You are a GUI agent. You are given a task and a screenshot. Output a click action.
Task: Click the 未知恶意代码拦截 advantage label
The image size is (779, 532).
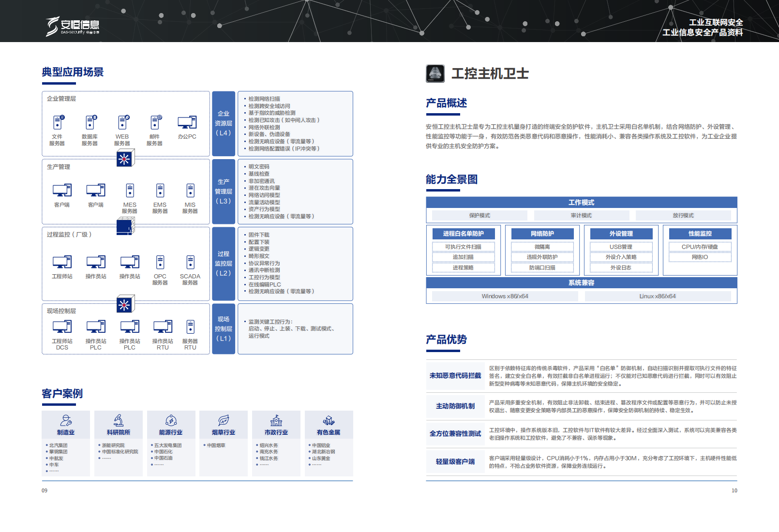click(x=455, y=376)
